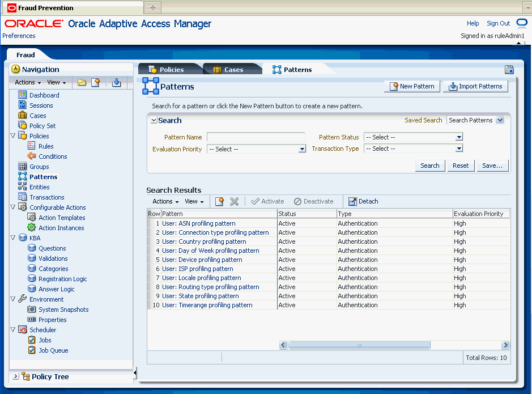Click the Oracle chat bubble icon by Sign Out
Screen dimensions: 532x394
click(522, 23)
